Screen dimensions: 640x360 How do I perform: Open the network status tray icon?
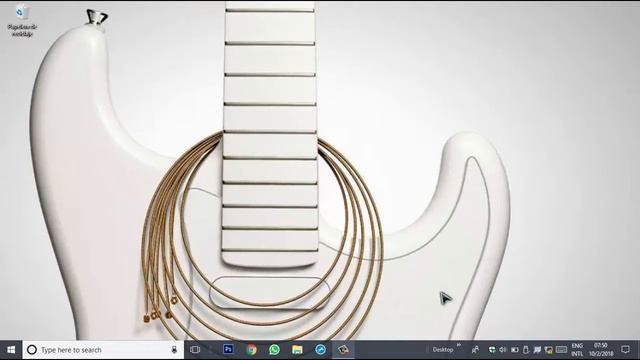point(549,350)
